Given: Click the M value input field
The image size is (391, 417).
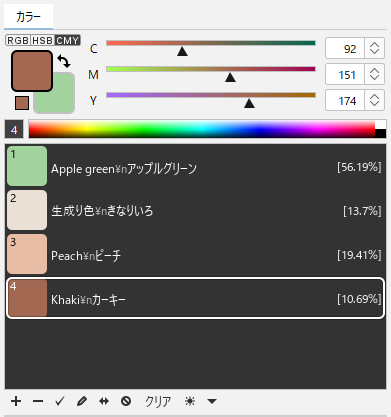Looking at the screenshot, I should [x=345, y=74].
